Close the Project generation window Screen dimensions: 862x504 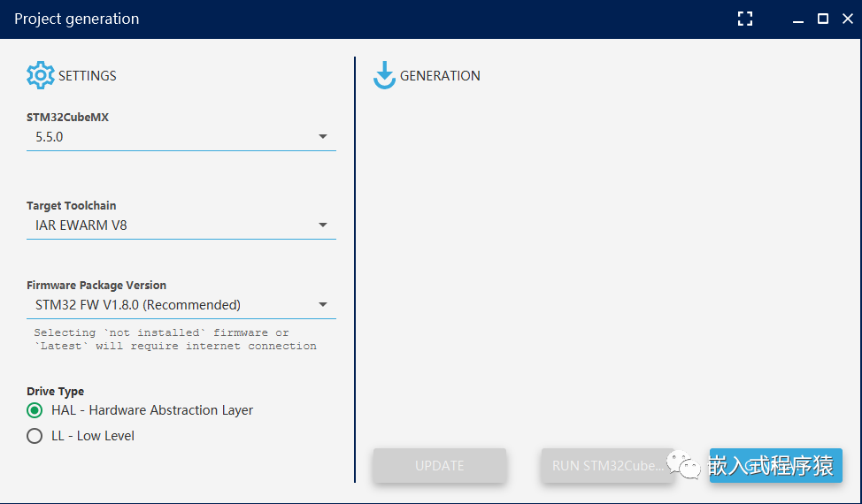pyautogui.click(x=848, y=19)
